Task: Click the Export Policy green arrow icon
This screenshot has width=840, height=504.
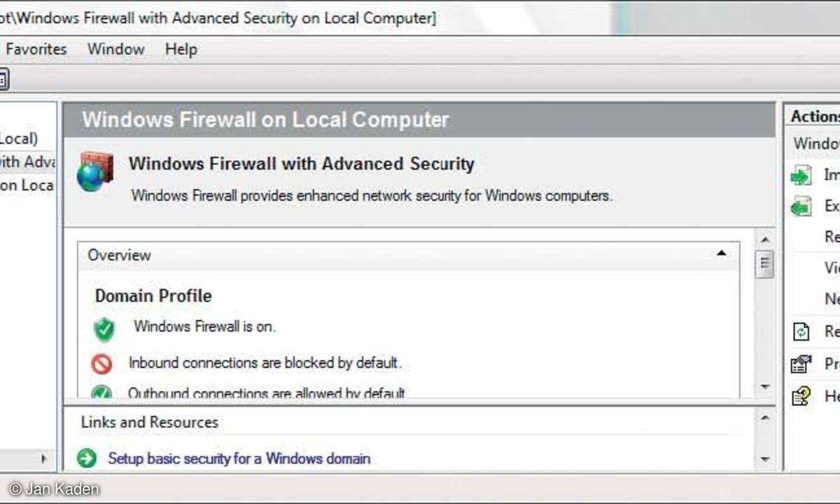Action: (x=801, y=206)
